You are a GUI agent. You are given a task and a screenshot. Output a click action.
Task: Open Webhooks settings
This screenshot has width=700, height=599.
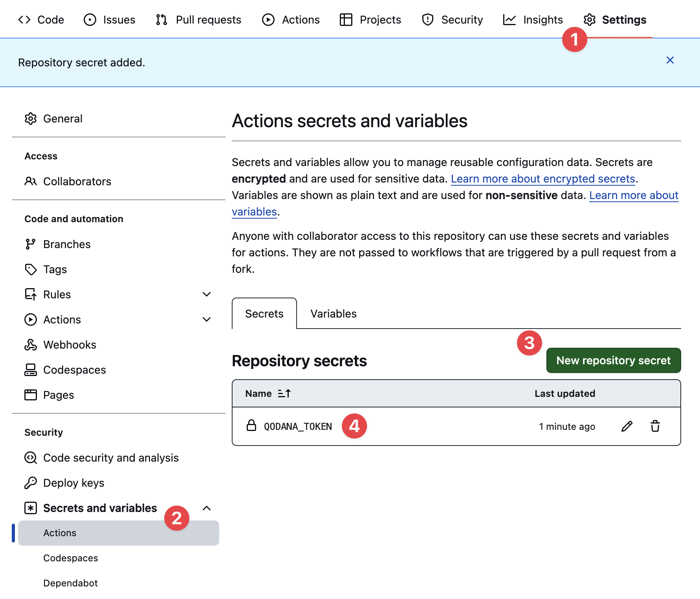click(119, 345)
